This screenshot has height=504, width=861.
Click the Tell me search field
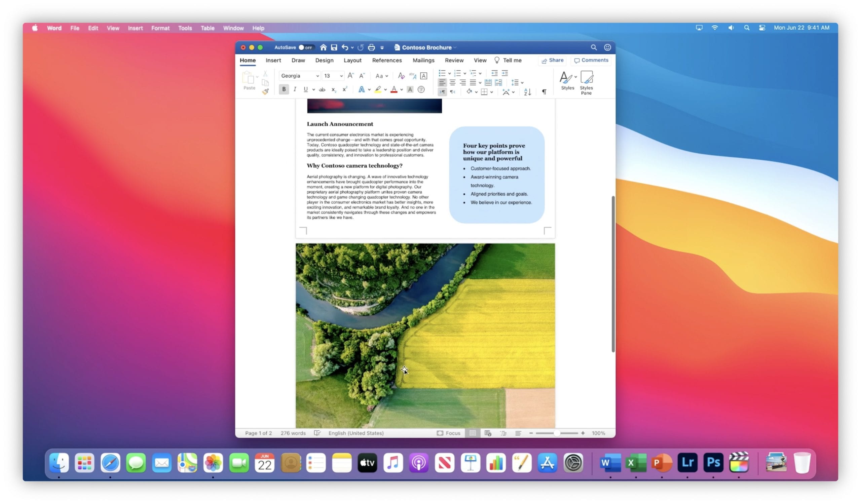point(508,60)
